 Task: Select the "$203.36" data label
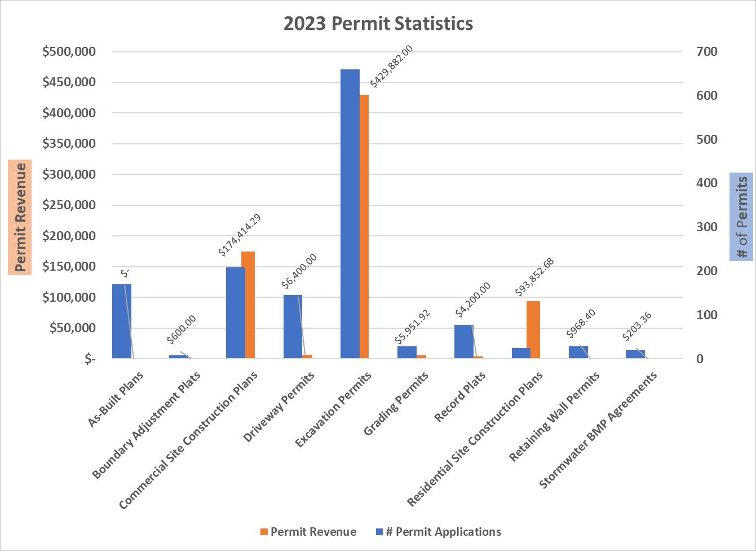tap(637, 327)
